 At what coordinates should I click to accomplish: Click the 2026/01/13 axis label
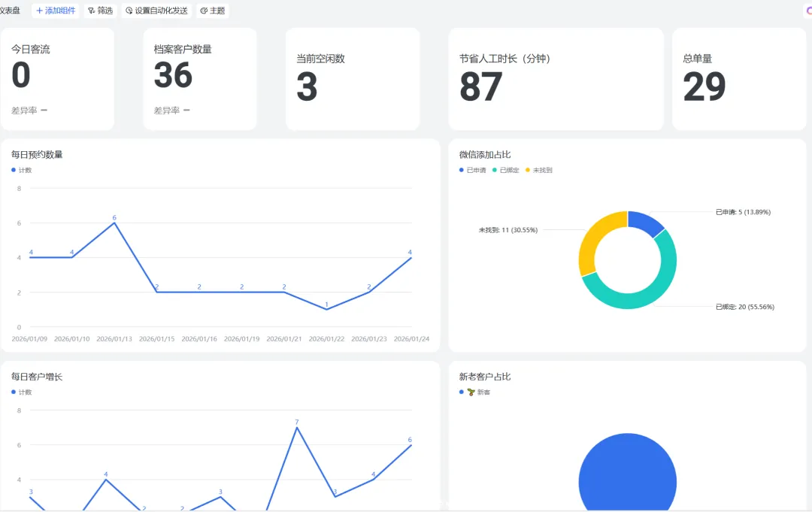114,338
